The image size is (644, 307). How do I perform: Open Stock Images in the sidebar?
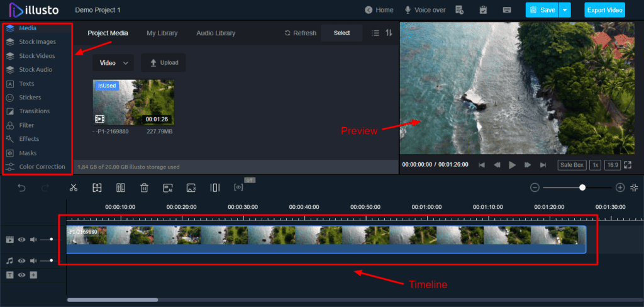coord(37,42)
